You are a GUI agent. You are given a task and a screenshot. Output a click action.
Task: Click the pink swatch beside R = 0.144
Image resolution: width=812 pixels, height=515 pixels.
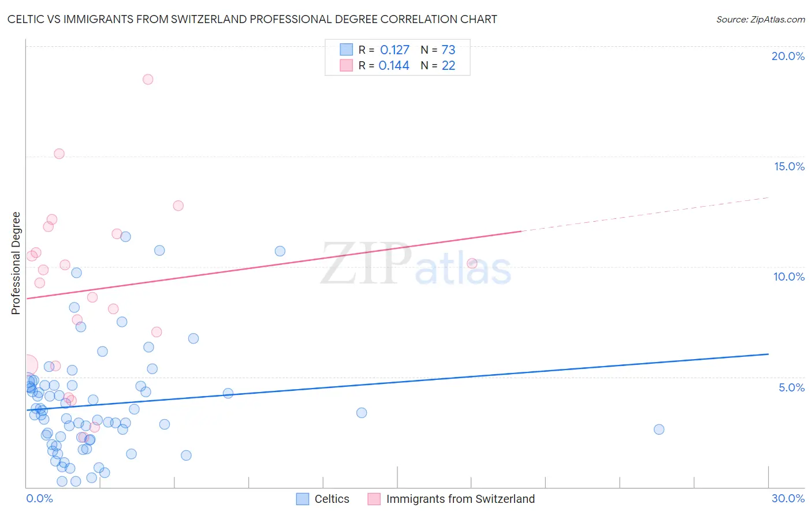click(x=346, y=65)
